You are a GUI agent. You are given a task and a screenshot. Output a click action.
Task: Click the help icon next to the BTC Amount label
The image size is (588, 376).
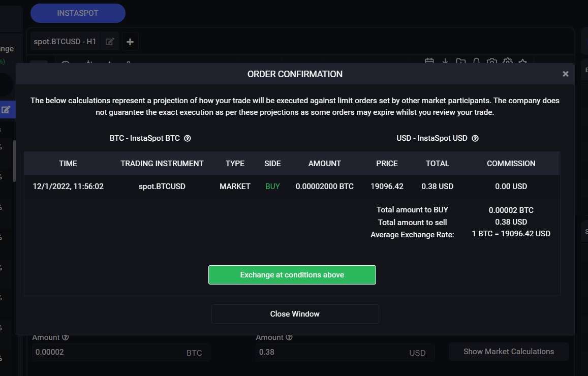[x=65, y=337]
